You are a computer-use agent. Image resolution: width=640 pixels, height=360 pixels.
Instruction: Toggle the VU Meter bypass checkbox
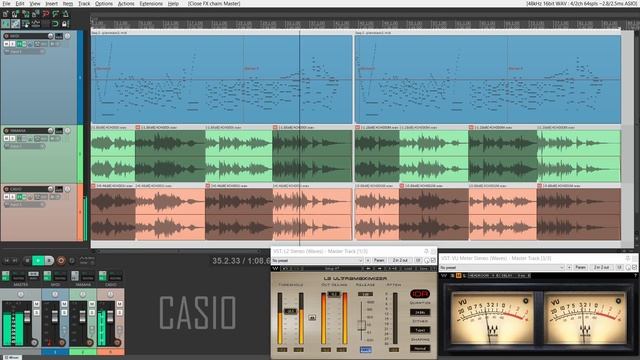(x=635, y=267)
